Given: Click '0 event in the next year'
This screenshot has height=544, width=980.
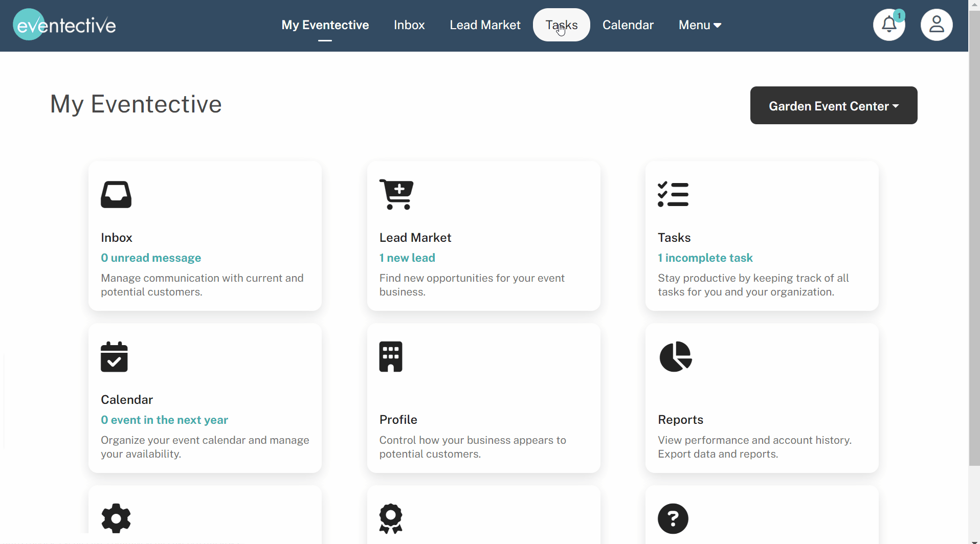Looking at the screenshot, I should [164, 420].
